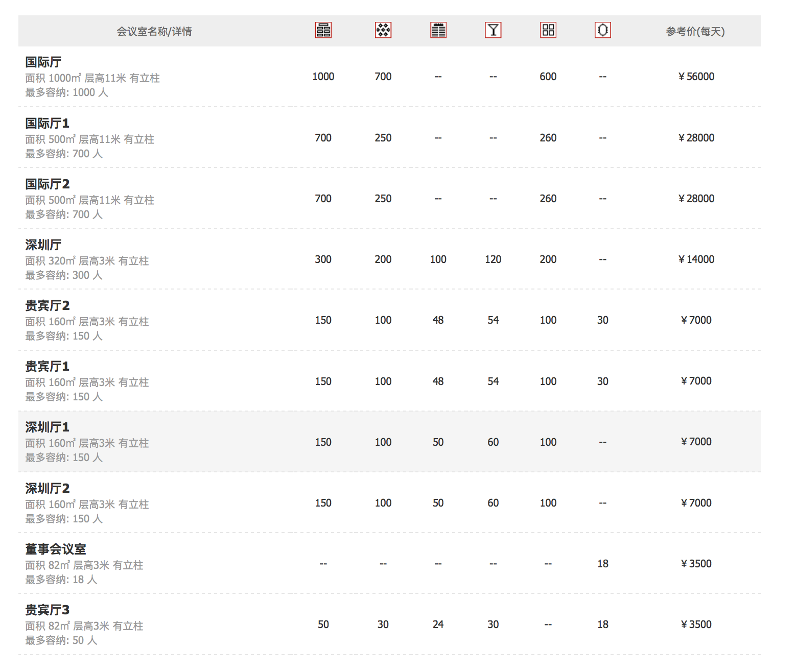Click boardroom capacity 18 in 贵宾厅3 row
The width and height of the screenshot is (796, 672).
point(603,625)
